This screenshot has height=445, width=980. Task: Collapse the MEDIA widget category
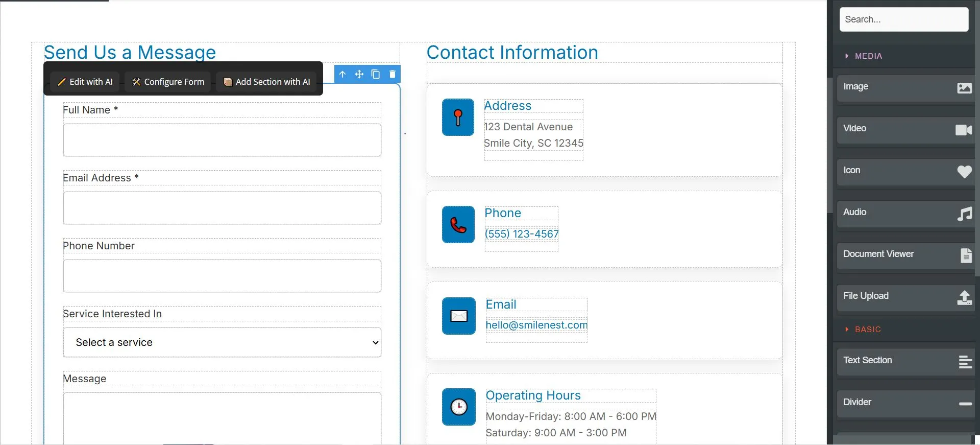[x=868, y=56]
